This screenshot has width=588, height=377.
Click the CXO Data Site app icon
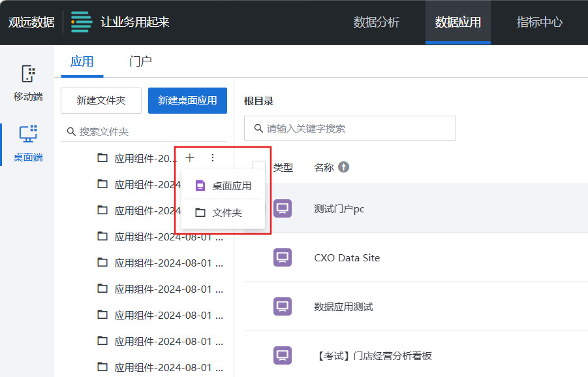(283, 257)
